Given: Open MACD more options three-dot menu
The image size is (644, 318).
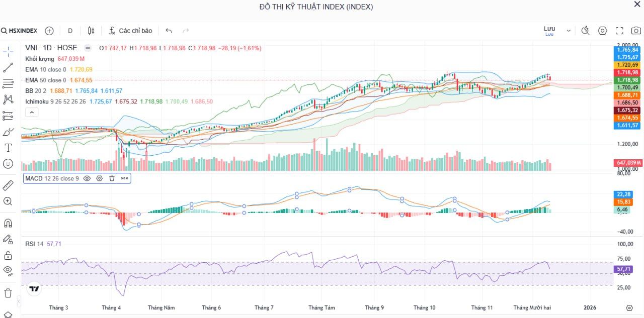Looking at the screenshot, I should [x=124, y=178].
